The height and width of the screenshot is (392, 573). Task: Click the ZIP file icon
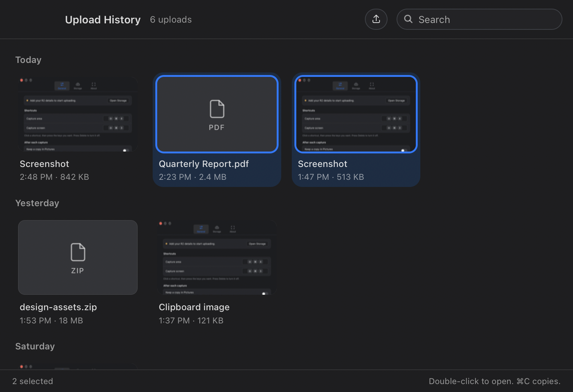pos(78,252)
